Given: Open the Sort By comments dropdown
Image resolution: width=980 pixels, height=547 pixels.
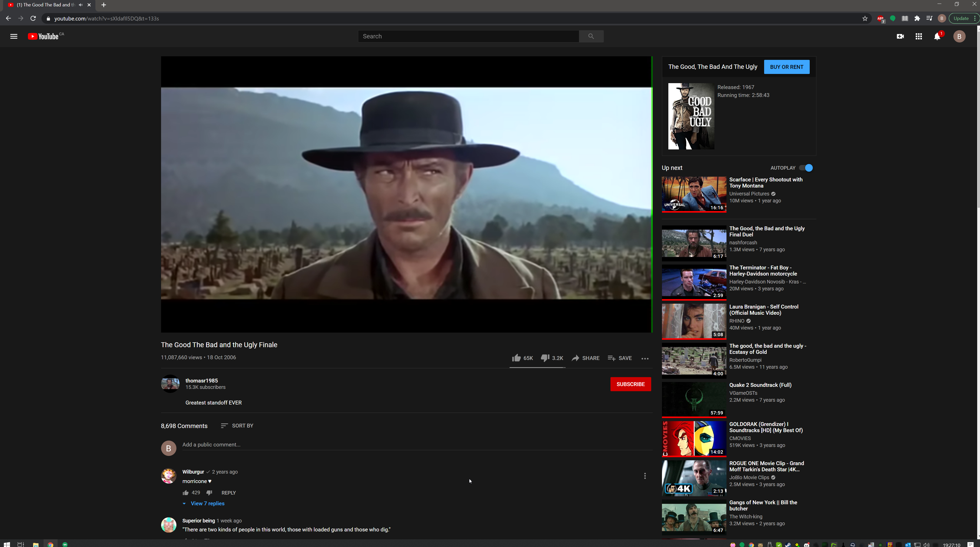Looking at the screenshot, I should click(237, 425).
